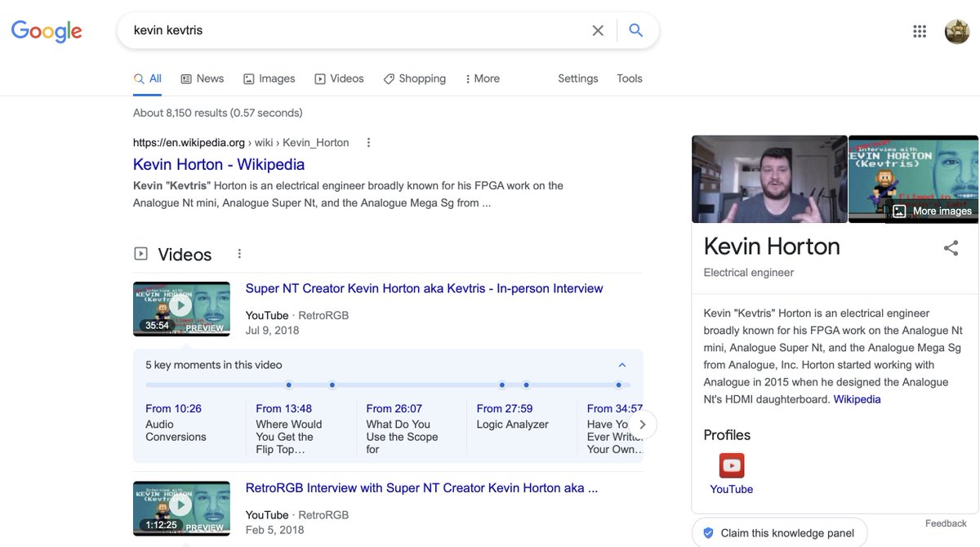Open options for the Wikipedia result
Image resolution: width=980 pixels, height=547 pixels.
coord(368,142)
